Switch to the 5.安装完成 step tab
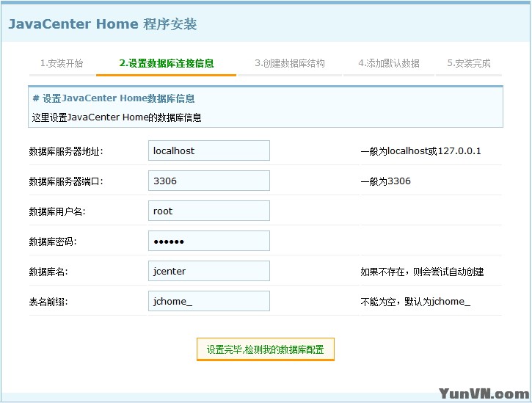 click(x=469, y=63)
